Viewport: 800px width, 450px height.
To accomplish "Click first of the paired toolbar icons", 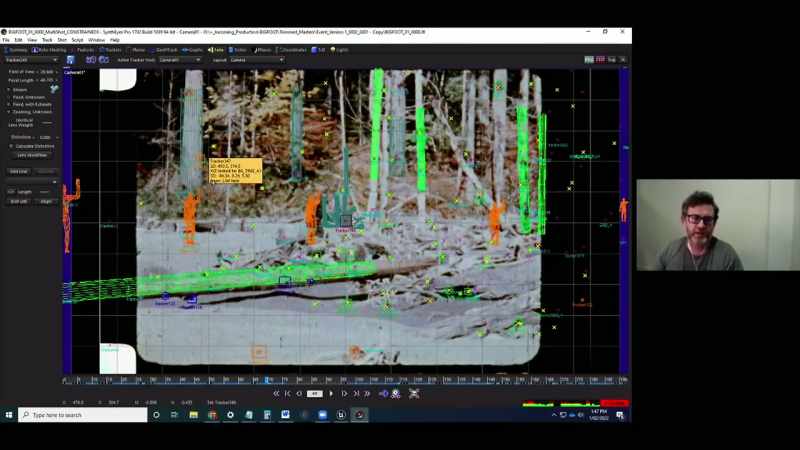I will [91, 60].
